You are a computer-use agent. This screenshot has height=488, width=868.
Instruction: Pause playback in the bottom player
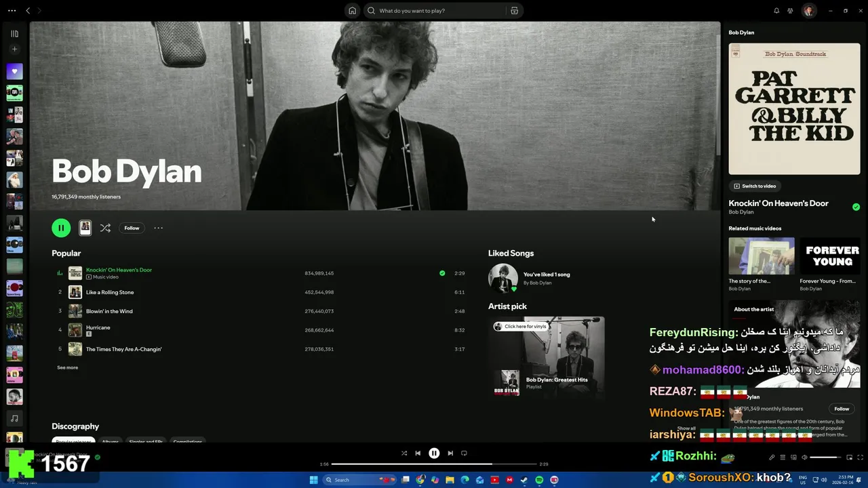[x=434, y=453]
